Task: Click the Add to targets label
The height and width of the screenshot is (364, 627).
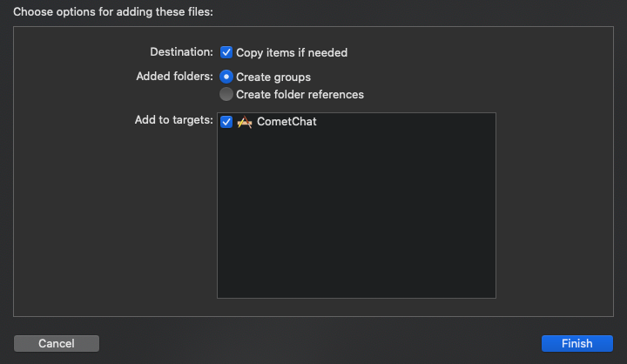Action: (x=174, y=119)
